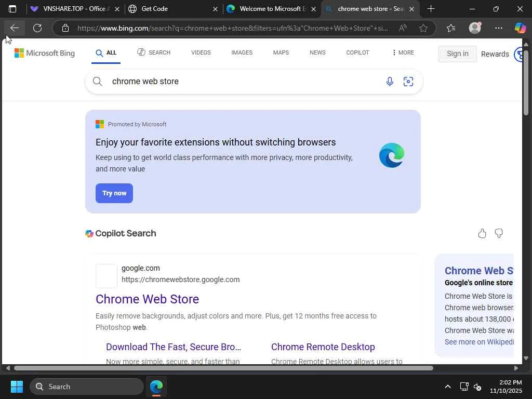532x399 pixels.
Task: Click the Edge logo in promo banner
Action: [392, 155]
